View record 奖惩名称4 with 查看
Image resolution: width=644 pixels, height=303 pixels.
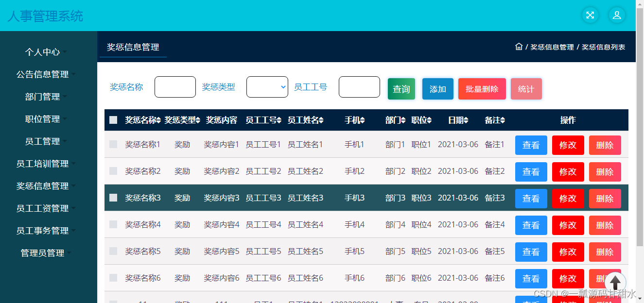pos(531,225)
